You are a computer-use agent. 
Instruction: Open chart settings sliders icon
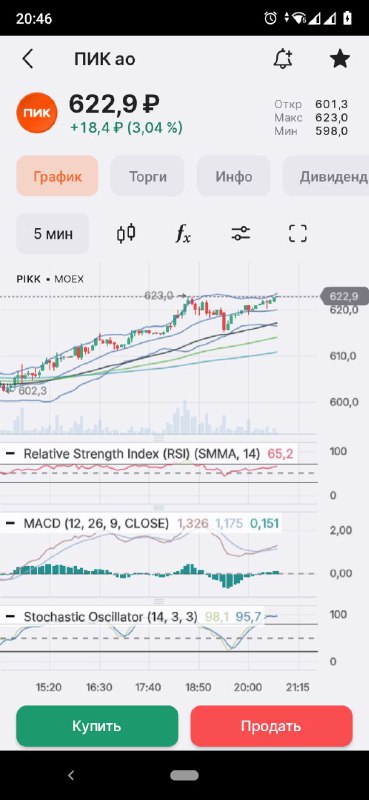(x=240, y=234)
